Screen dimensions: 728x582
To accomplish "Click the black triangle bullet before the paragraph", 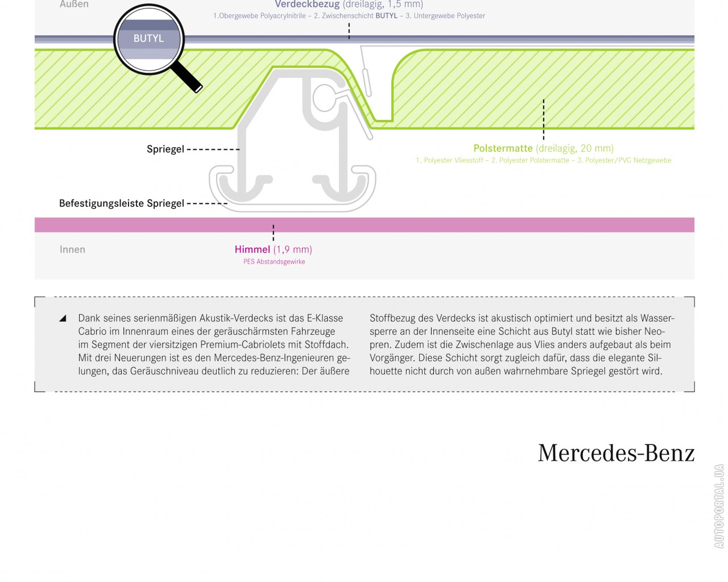I will point(63,318).
